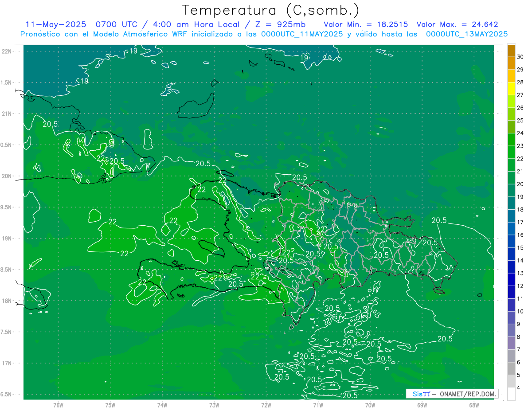The width and height of the screenshot is (532, 411).
Task: Click the teal legend swatch between 18 and 19
Action: (x=511, y=204)
